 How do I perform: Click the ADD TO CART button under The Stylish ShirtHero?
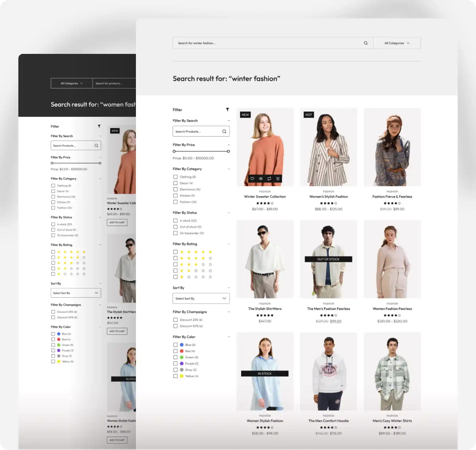(x=117, y=331)
